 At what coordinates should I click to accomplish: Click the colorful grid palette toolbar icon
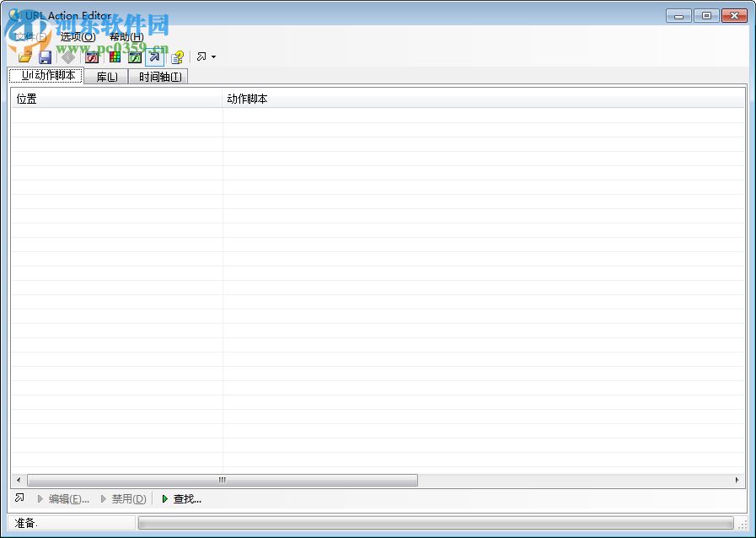click(x=113, y=56)
